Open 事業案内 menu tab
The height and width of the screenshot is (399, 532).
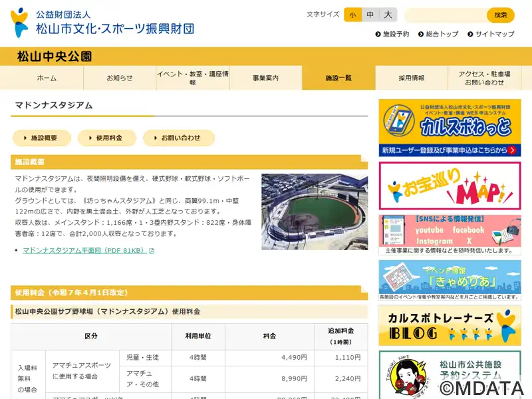[265, 78]
